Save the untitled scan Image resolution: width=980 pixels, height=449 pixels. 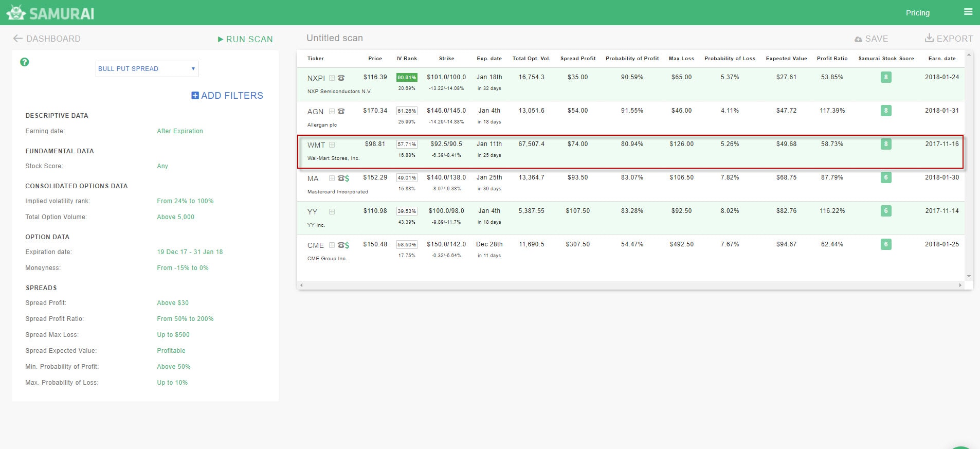pos(871,39)
